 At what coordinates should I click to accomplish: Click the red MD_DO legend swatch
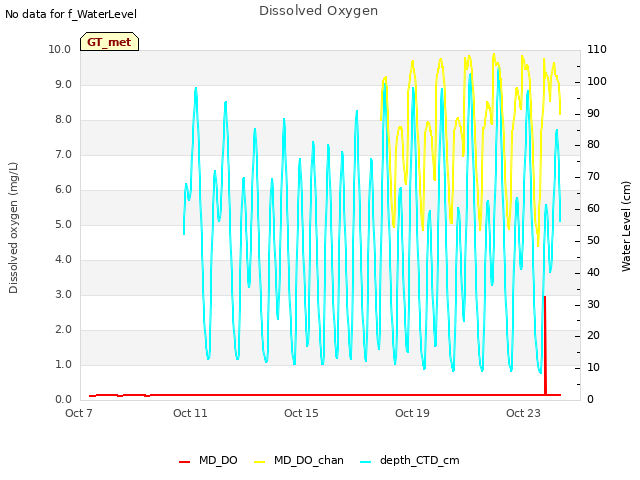click(184, 462)
